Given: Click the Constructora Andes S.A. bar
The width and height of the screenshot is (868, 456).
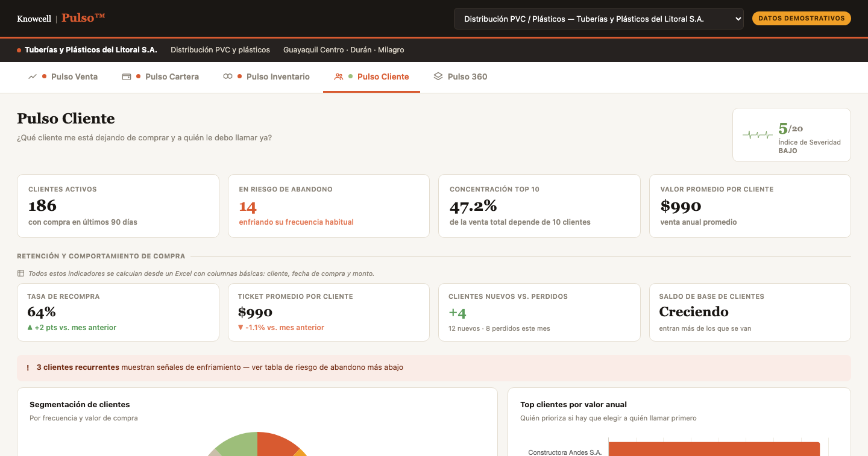Looking at the screenshot, I should pos(714,449).
